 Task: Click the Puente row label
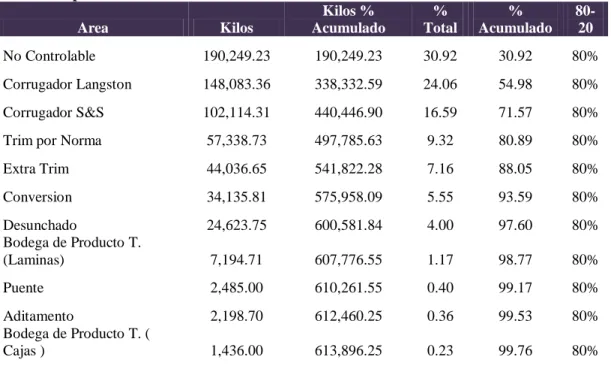point(23,288)
